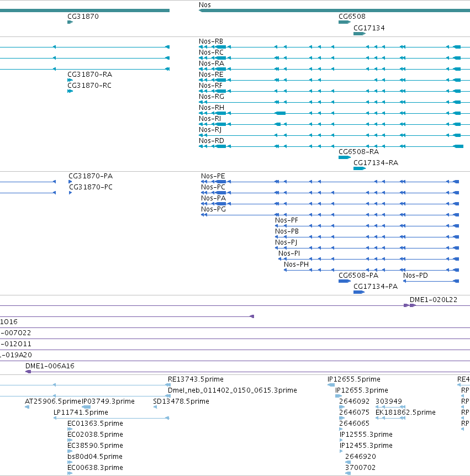Select the CG17134-RA transcript label
The image size is (470, 476).
[x=376, y=163]
